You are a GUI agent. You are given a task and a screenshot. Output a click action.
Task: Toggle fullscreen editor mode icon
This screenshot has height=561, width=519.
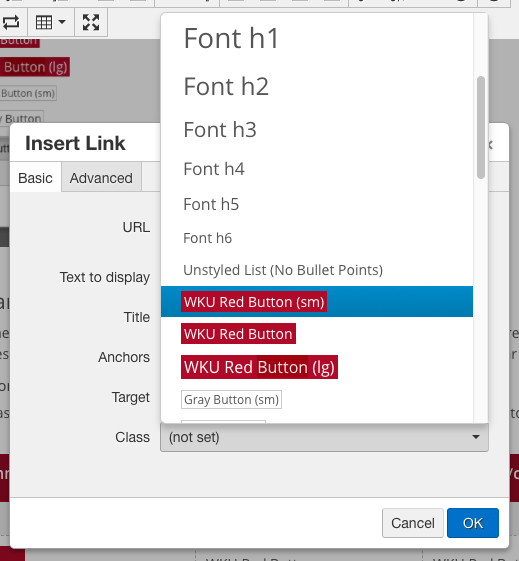coord(91,23)
